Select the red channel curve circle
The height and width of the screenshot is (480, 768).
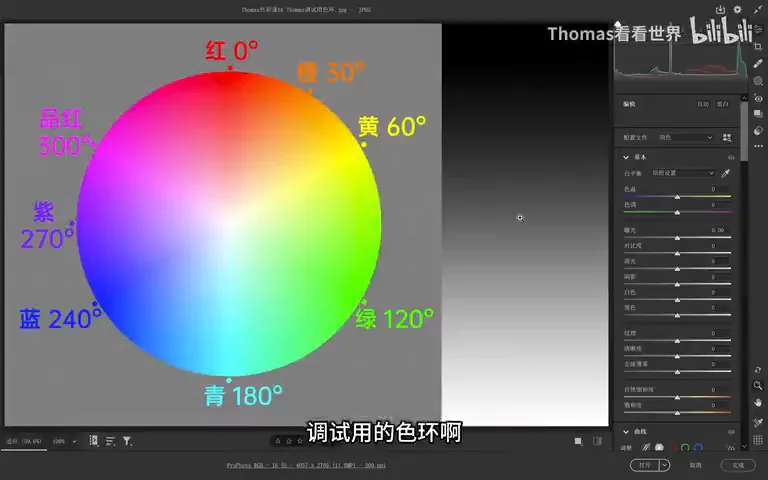click(672, 447)
